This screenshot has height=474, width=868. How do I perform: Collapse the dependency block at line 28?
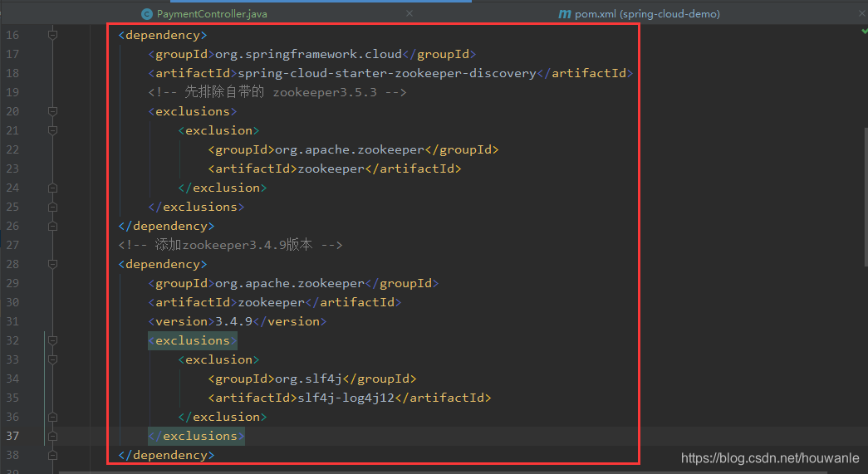pos(52,264)
